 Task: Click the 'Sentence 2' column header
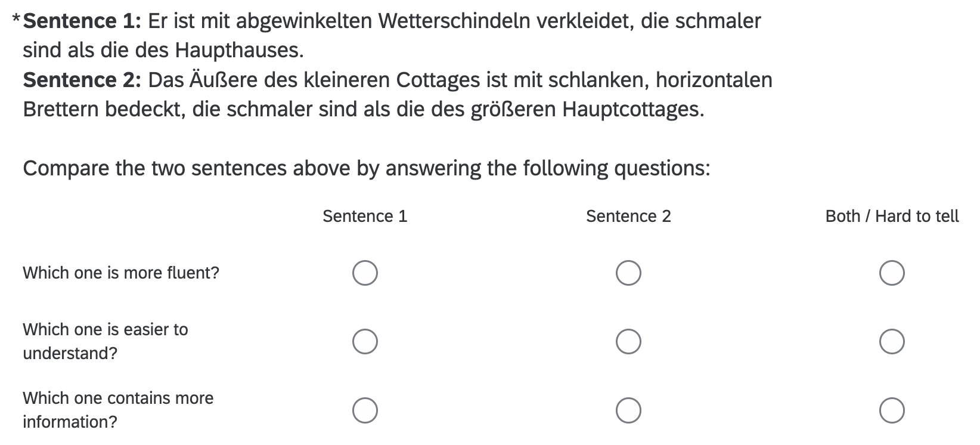[628, 216]
